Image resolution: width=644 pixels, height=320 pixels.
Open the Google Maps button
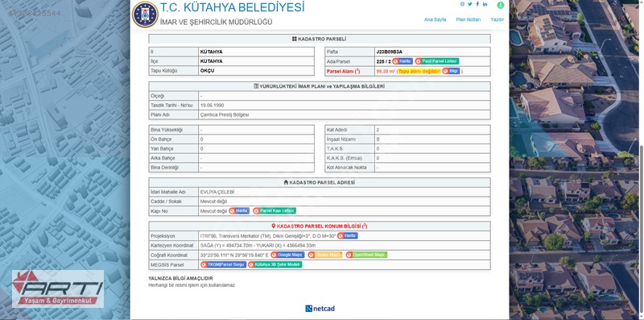[287, 255]
